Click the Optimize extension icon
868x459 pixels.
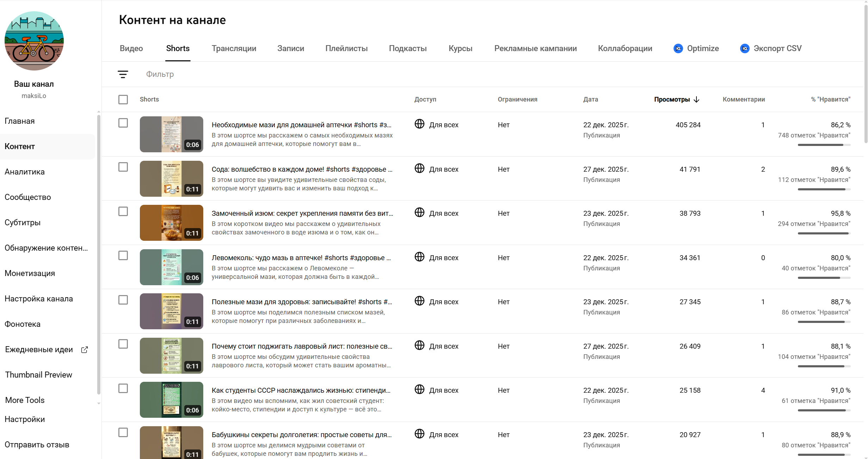(x=678, y=49)
